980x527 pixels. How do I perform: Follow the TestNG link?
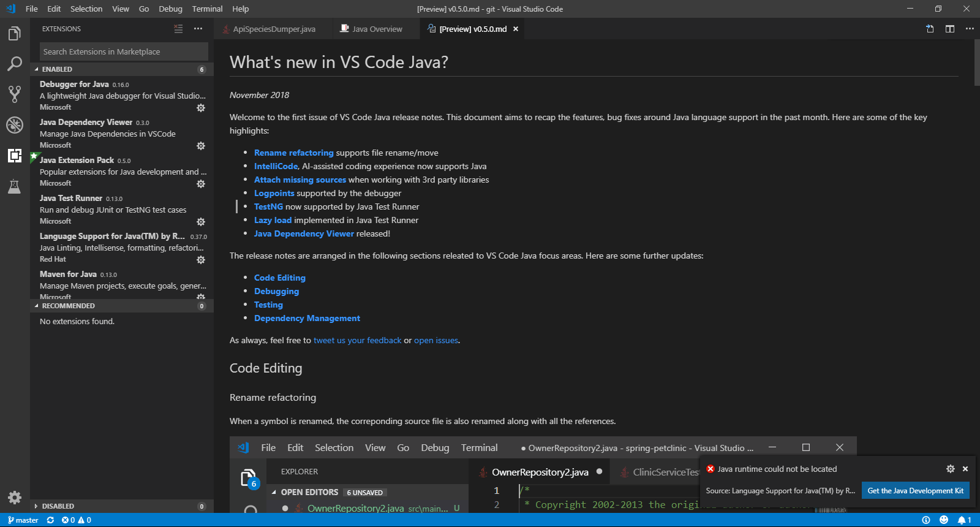(268, 207)
